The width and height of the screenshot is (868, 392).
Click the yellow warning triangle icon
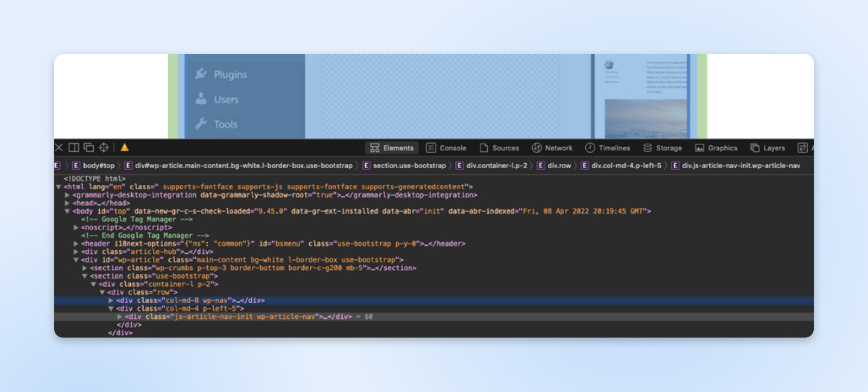125,147
